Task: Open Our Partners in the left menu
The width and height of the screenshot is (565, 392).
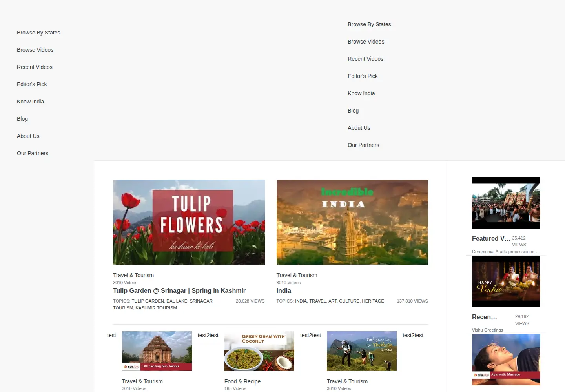Action: (33, 153)
